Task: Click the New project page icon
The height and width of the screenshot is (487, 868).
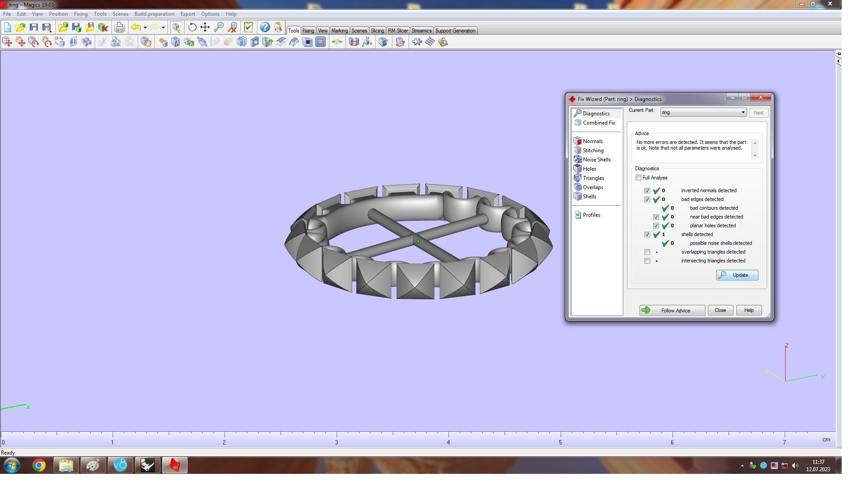Action: (x=7, y=28)
